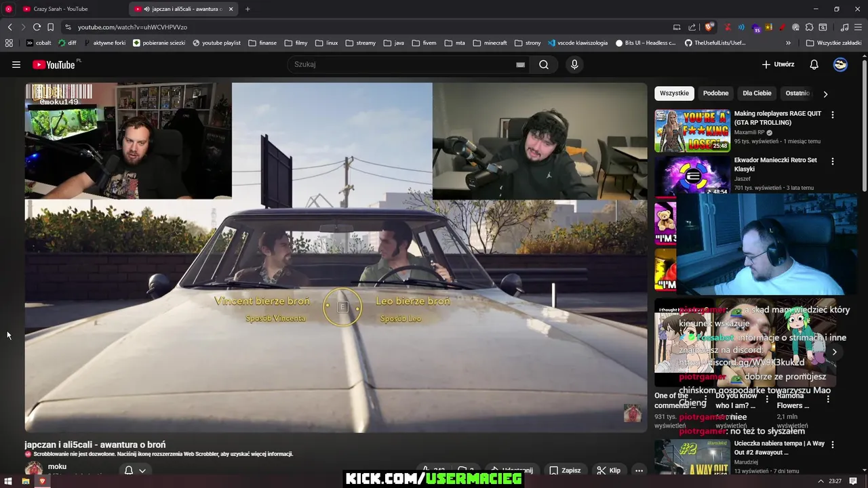This screenshot has width=868, height=488.
Task: Click the purple extension with 15 badge
Action: point(755,27)
